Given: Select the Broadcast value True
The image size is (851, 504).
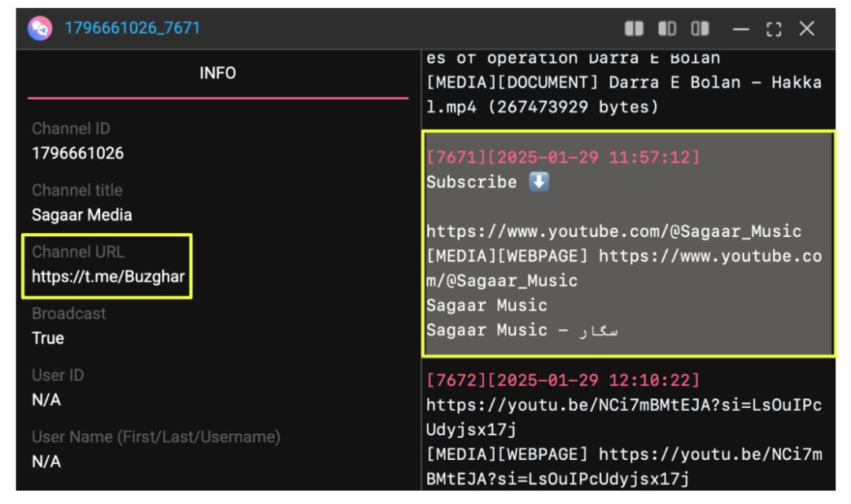Looking at the screenshot, I should pos(48,339).
